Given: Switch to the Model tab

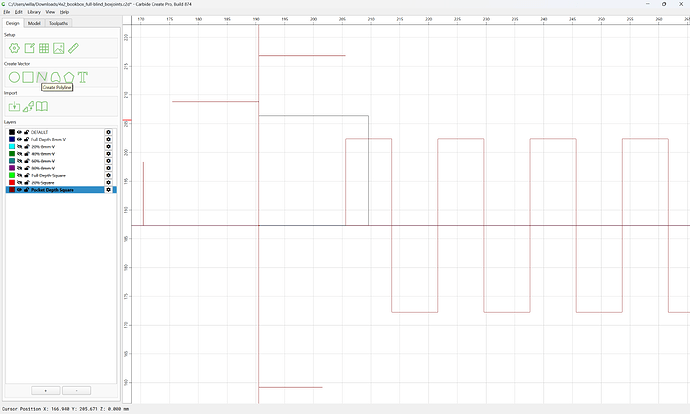Looking at the screenshot, I should point(34,23).
